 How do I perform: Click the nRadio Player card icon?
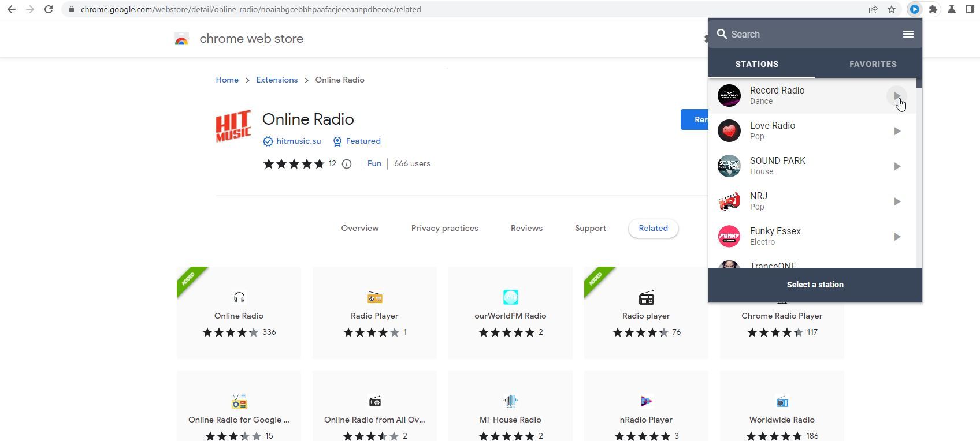pos(647,401)
